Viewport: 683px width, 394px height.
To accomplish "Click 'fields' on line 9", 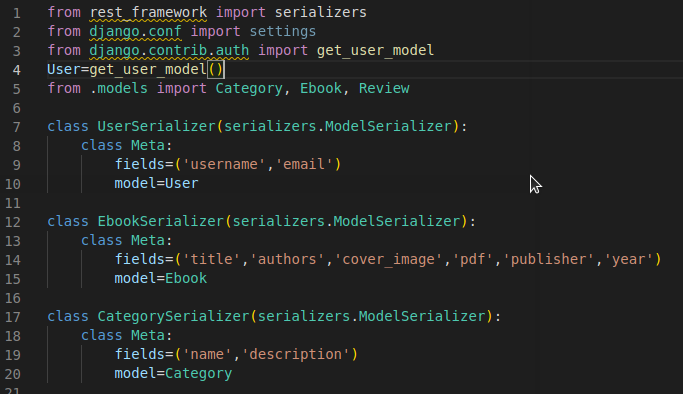I will point(139,165).
